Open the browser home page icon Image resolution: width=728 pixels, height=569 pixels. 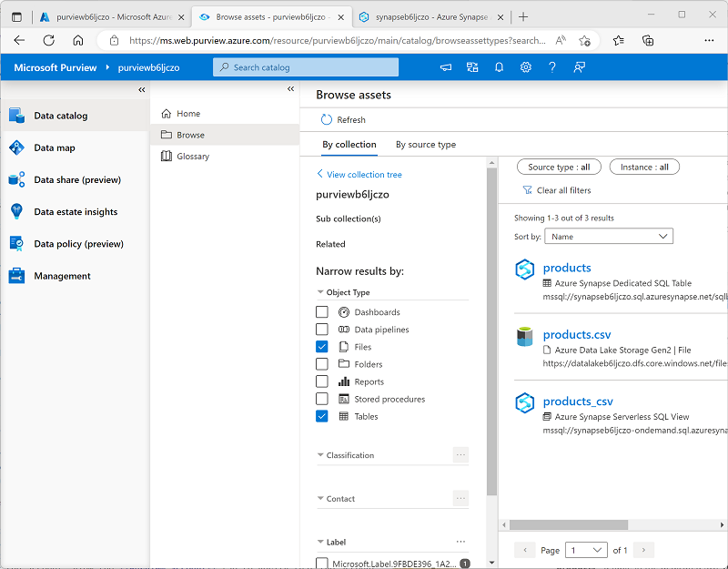78,40
